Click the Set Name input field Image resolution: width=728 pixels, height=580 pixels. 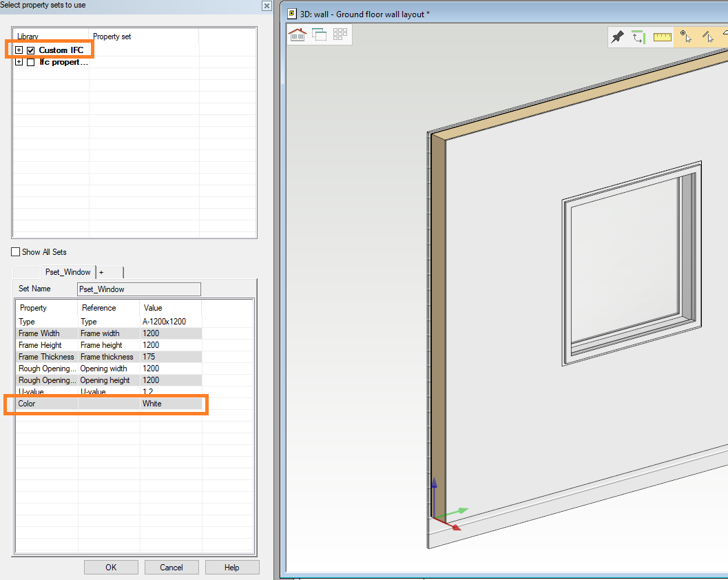[138, 289]
